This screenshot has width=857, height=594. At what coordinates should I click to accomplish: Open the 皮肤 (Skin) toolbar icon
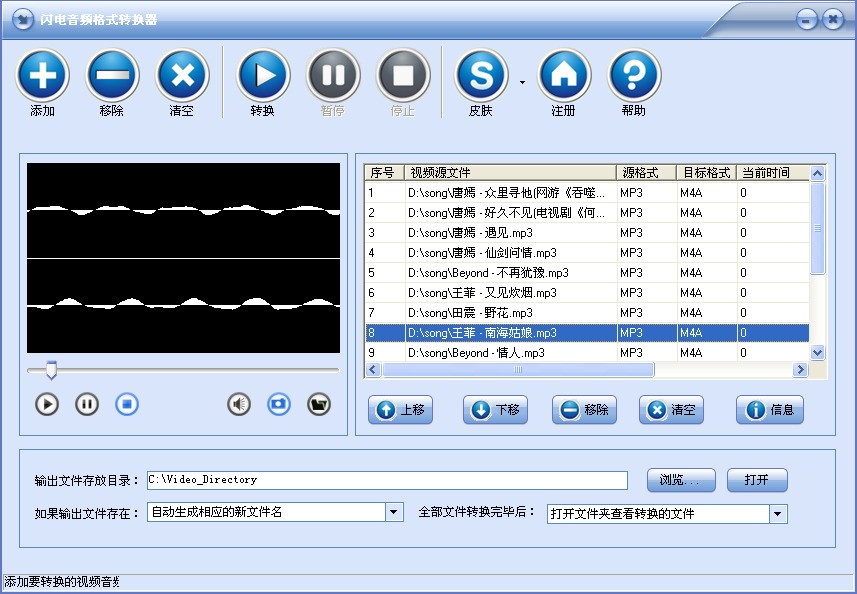click(481, 75)
